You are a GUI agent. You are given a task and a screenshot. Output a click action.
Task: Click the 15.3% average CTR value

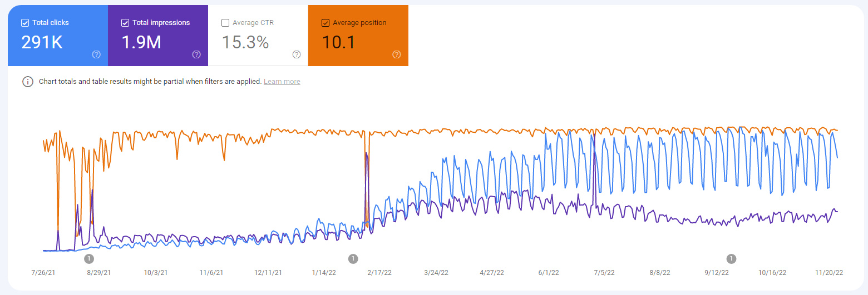tap(245, 42)
